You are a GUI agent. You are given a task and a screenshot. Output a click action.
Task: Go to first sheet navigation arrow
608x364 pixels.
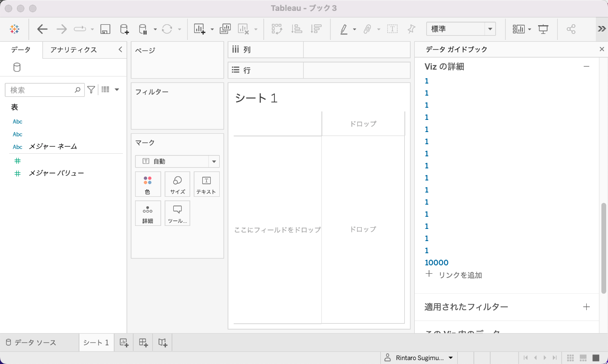[x=525, y=357]
